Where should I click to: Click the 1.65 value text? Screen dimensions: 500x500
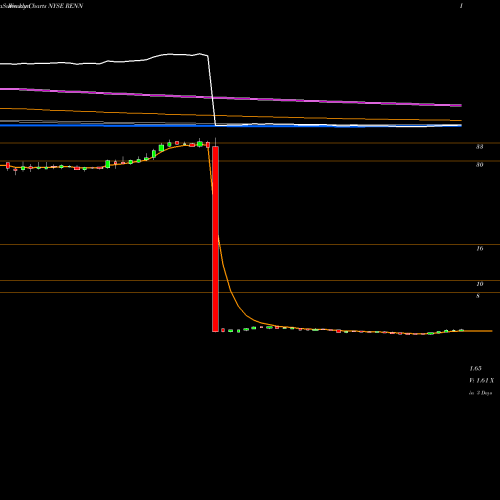pos(475,368)
